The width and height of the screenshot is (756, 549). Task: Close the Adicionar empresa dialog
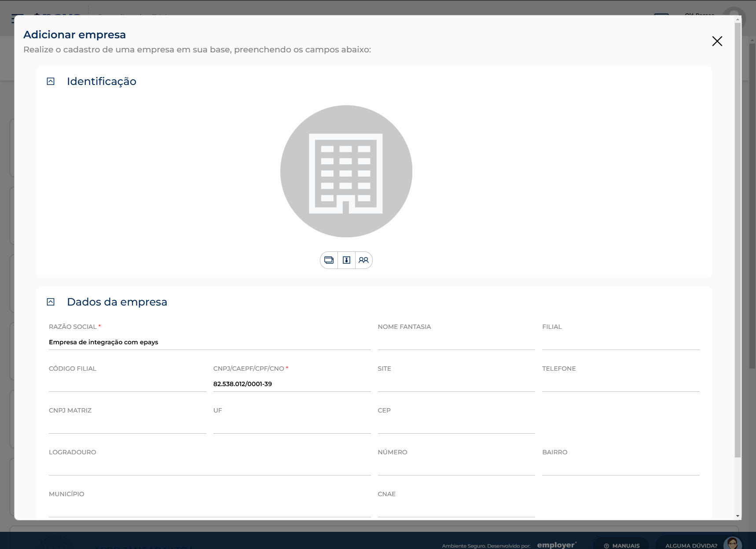pyautogui.click(x=717, y=41)
